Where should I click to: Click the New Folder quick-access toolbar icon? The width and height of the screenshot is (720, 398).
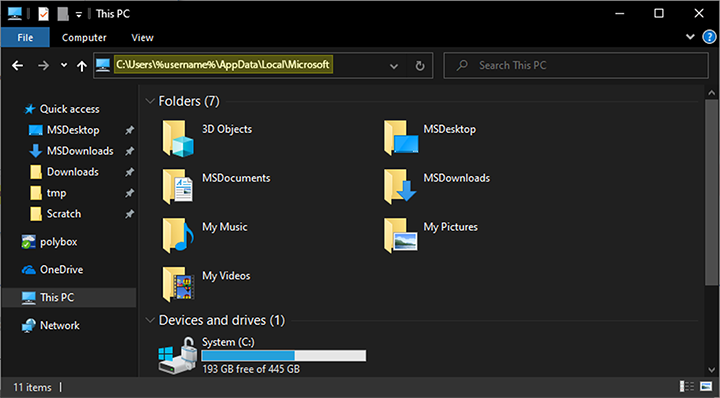pyautogui.click(x=63, y=14)
